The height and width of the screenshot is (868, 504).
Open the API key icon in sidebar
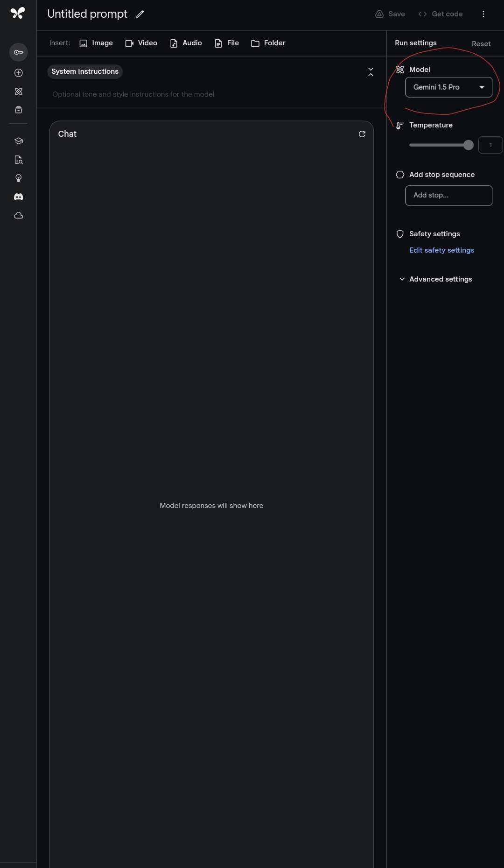(19, 52)
